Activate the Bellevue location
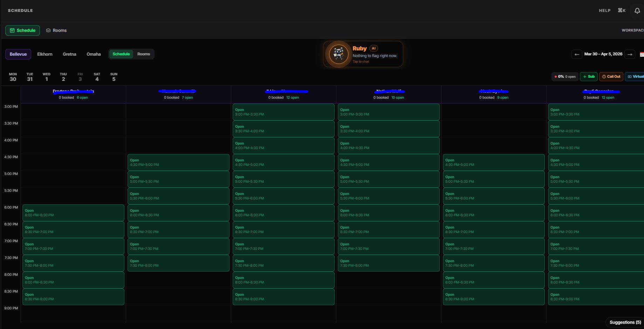 [x=18, y=54]
